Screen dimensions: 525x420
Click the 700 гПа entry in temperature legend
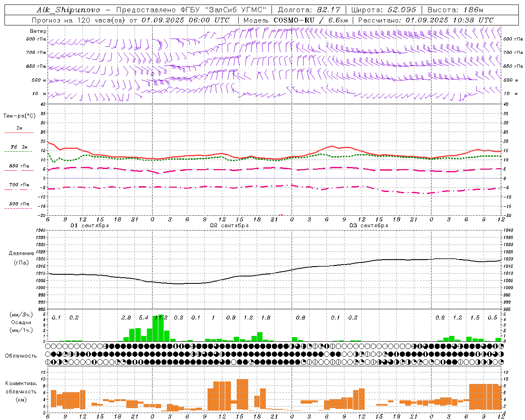click(19, 185)
